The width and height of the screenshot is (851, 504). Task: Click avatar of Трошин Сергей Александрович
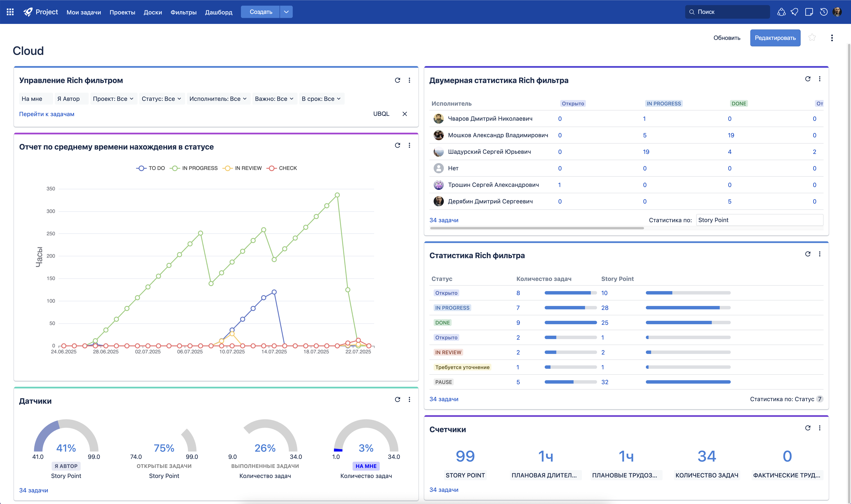click(438, 185)
